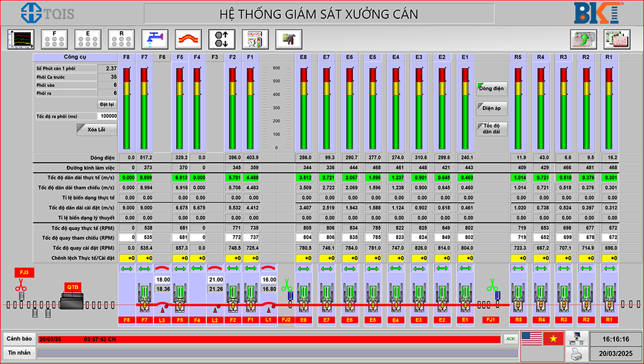
Task: Open the roll up/down arrows screen
Action: 222,39
